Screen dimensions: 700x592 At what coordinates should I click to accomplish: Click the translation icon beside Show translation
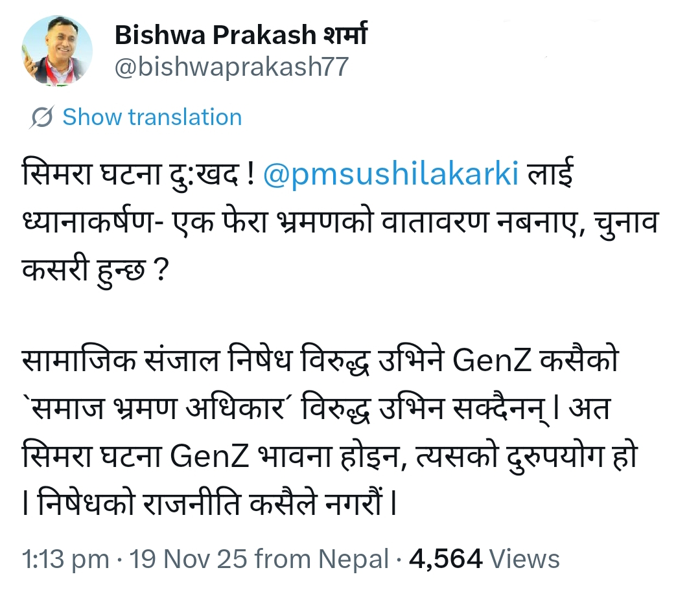point(42,118)
